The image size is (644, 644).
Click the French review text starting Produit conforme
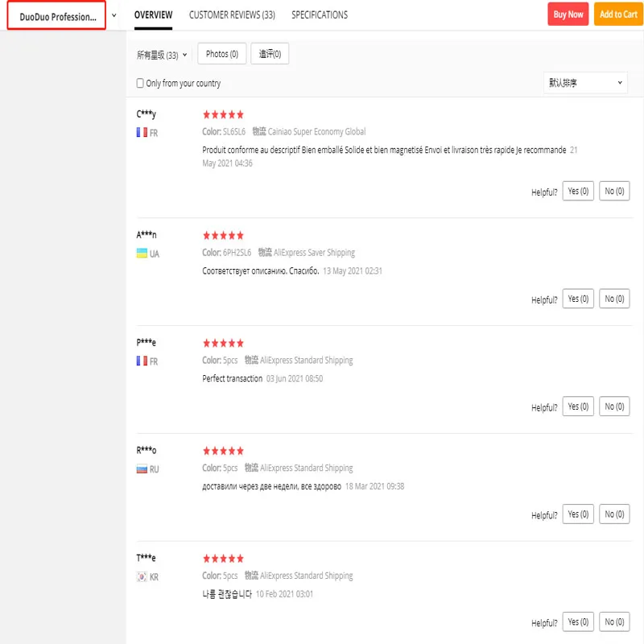point(384,150)
